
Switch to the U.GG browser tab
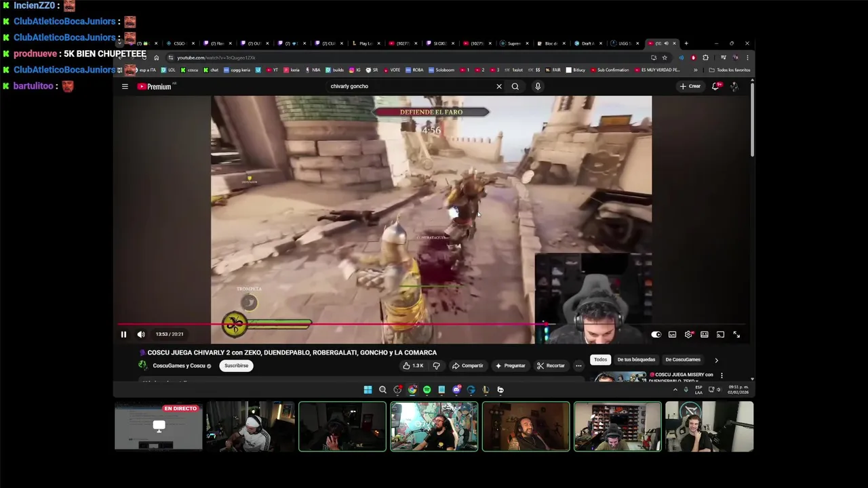coord(625,43)
